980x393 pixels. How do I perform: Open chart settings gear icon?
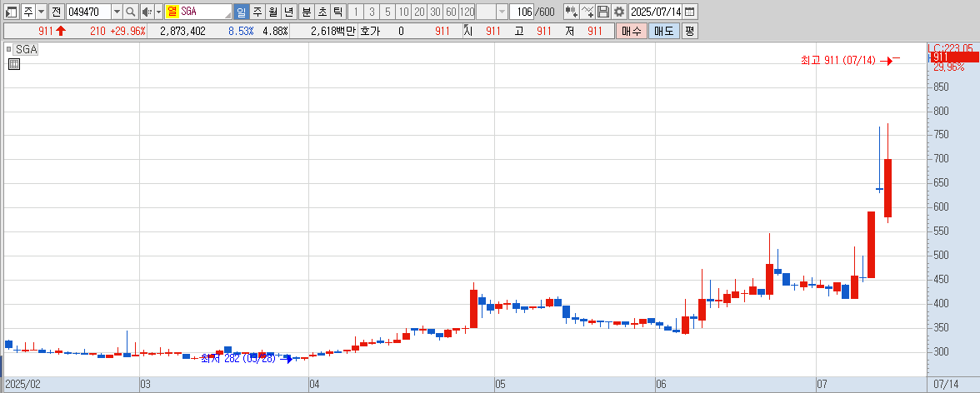pos(618,12)
